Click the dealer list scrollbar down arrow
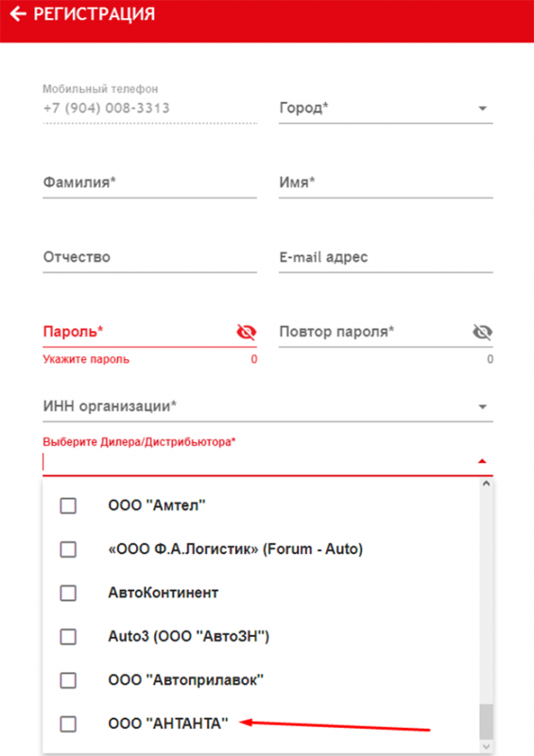This screenshot has height=756, width=534. point(486,747)
